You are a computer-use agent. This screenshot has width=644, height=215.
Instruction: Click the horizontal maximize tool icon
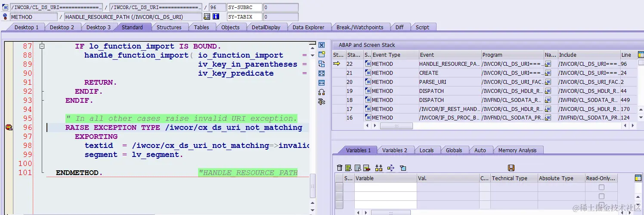[322, 83]
